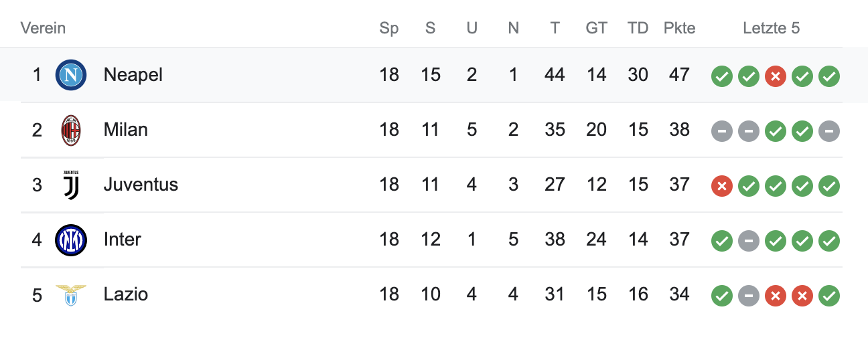Open the Neapel team link
The image size is (868, 356).
(133, 75)
